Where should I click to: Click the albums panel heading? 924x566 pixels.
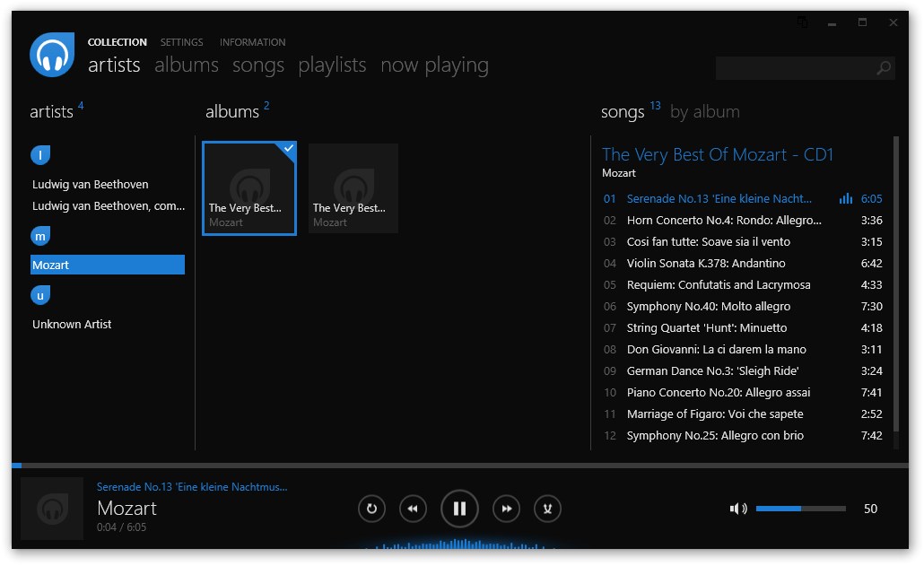[x=232, y=111]
